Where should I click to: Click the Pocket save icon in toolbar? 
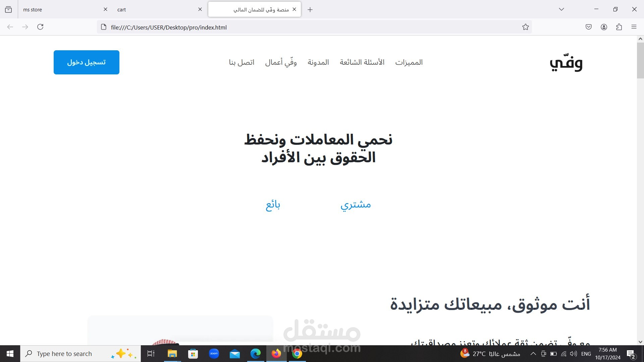point(588,27)
